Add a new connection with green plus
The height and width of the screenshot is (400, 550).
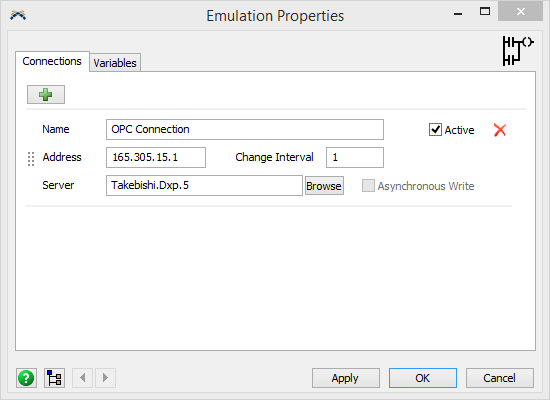click(46, 94)
